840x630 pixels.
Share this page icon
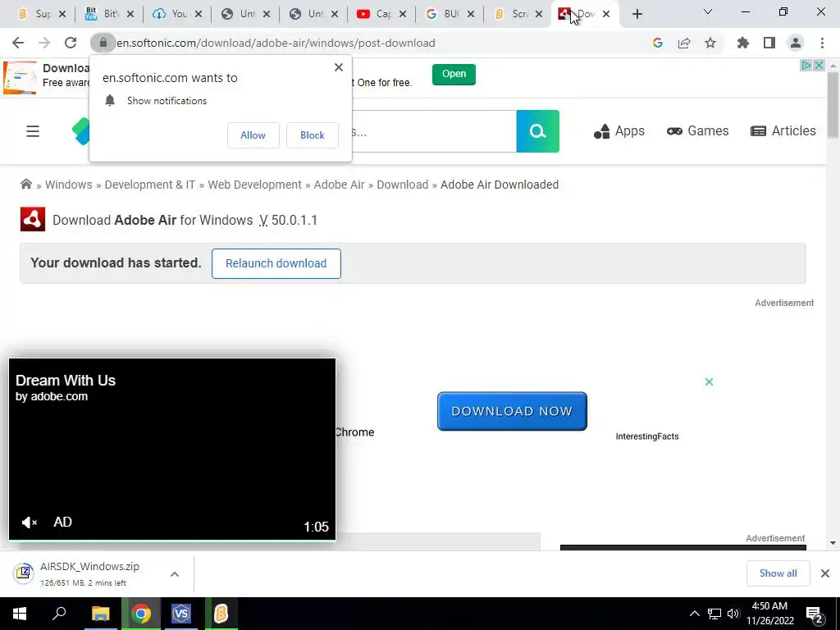tap(684, 43)
